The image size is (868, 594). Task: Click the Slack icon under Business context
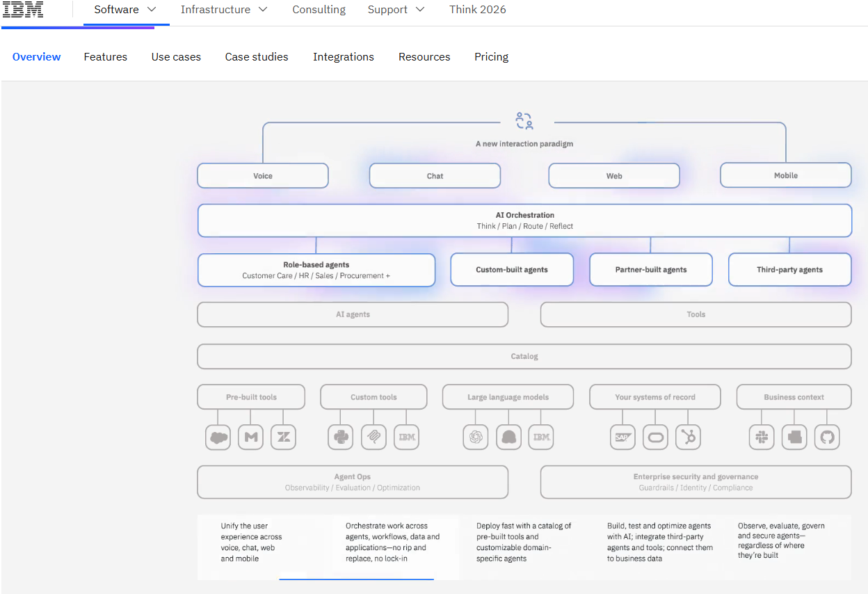[762, 437]
